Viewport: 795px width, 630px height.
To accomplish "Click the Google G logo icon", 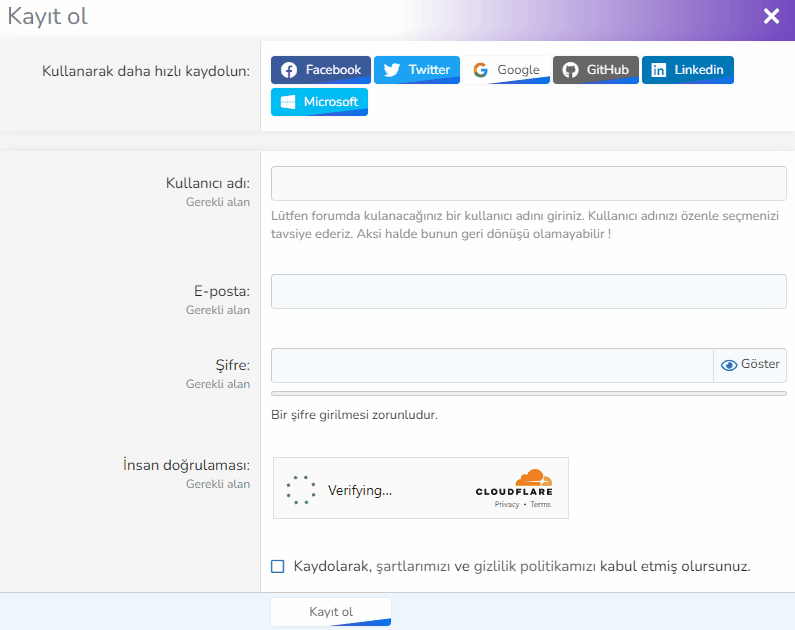I will point(481,70).
